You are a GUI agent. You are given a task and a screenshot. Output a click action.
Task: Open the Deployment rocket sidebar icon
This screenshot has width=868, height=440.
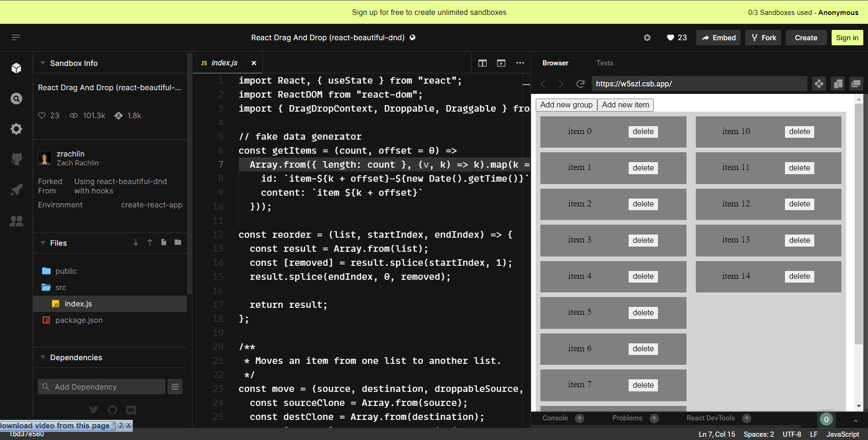pos(16,190)
